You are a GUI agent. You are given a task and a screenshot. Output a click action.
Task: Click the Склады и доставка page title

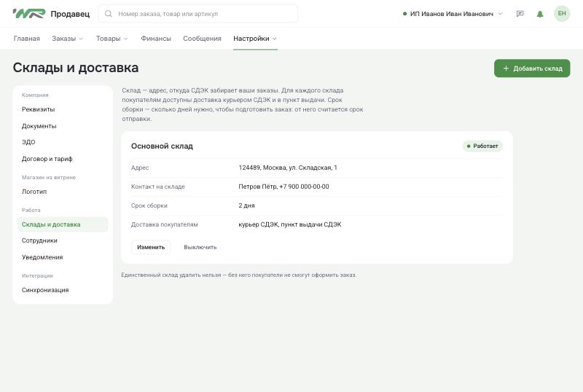(x=76, y=68)
